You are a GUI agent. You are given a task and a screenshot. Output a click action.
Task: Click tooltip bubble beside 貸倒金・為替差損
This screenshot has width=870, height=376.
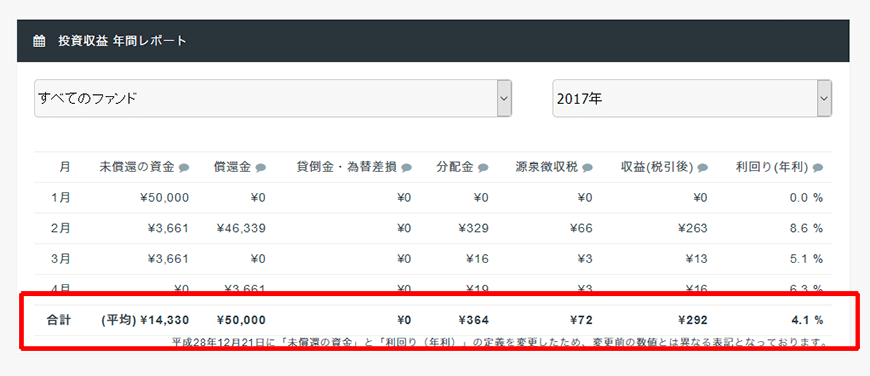[406, 167]
